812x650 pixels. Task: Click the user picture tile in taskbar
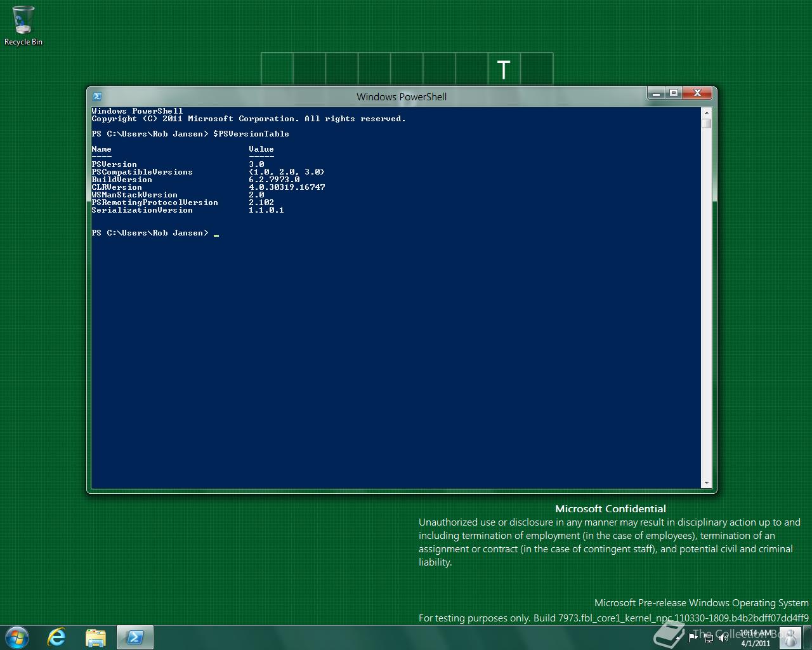point(789,637)
